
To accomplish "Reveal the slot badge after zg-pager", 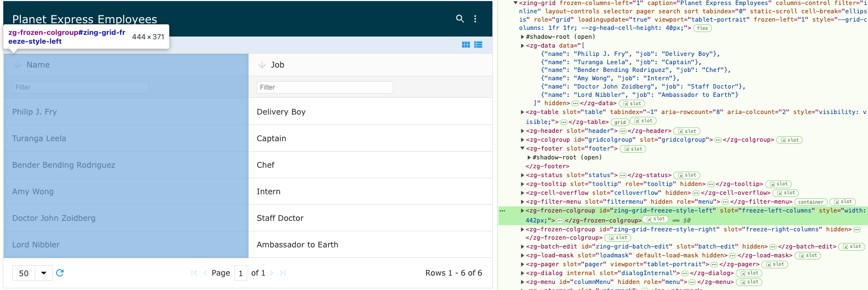I will point(775,265).
